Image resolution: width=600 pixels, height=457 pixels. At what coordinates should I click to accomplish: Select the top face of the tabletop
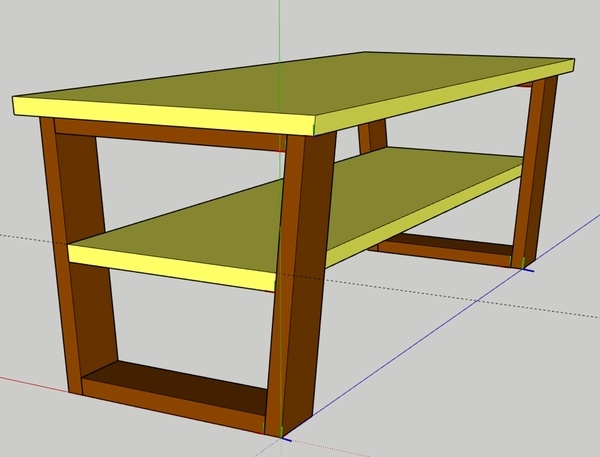click(300, 82)
